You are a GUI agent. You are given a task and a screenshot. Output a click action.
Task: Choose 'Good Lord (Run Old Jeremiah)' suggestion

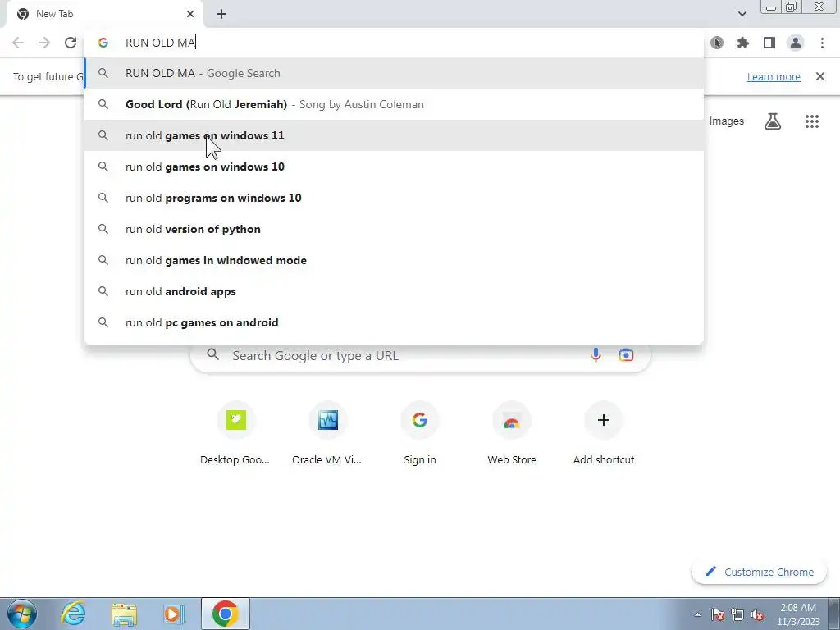394,104
